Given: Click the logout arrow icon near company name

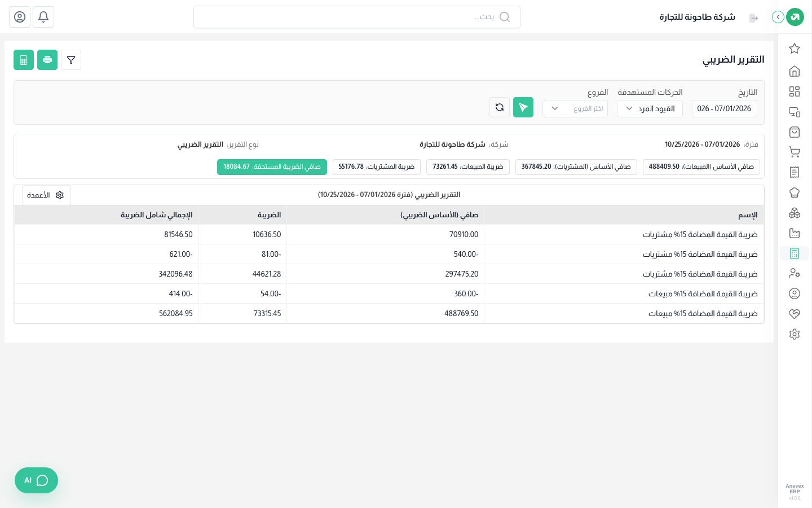Looking at the screenshot, I should pyautogui.click(x=754, y=18).
